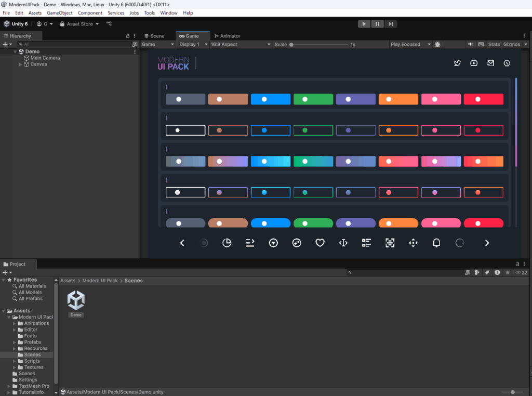Select the list-arrow icon next to pie chart
The width and height of the screenshot is (532, 396).
250,243
